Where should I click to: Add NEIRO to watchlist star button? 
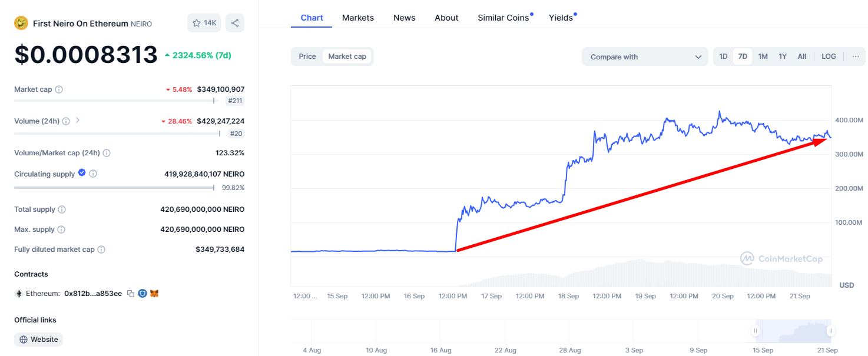coord(203,23)
